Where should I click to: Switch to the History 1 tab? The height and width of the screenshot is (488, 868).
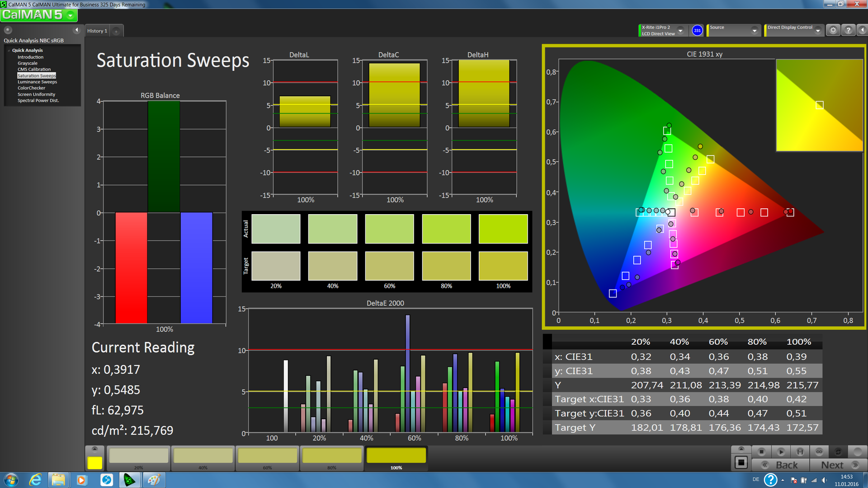(x=97, y=31)
